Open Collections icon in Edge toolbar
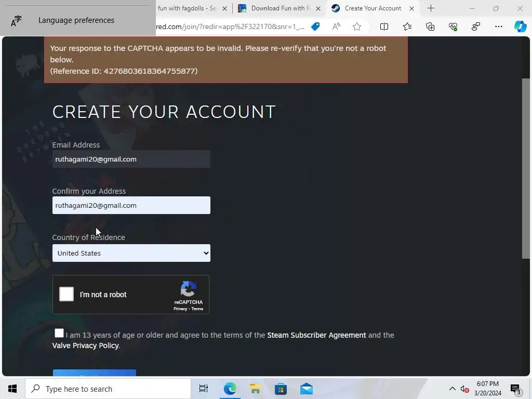The width and height of the screenshot is (532, 399). tap(430, 26)
